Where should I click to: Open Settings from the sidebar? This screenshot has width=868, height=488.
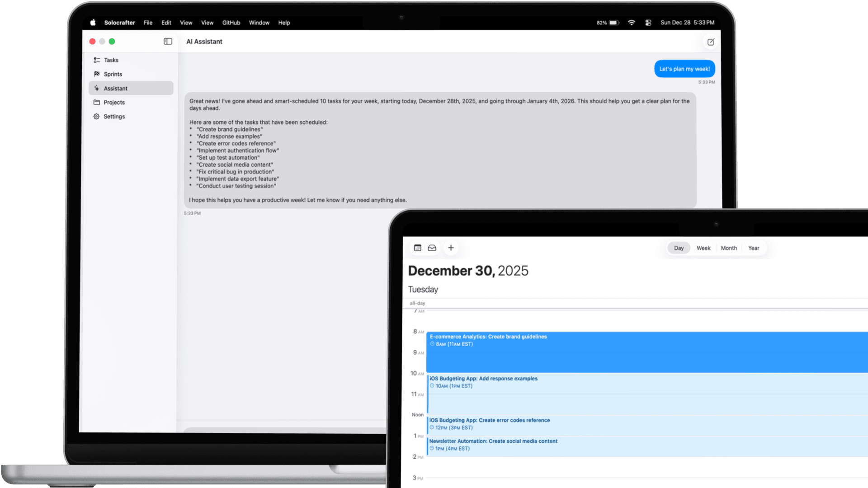coord(114,116)
